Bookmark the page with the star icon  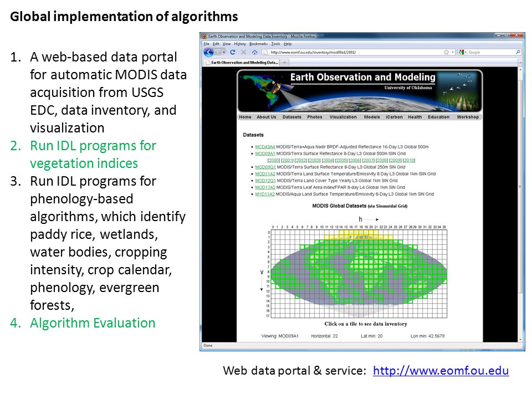click(x=446, y=52)
